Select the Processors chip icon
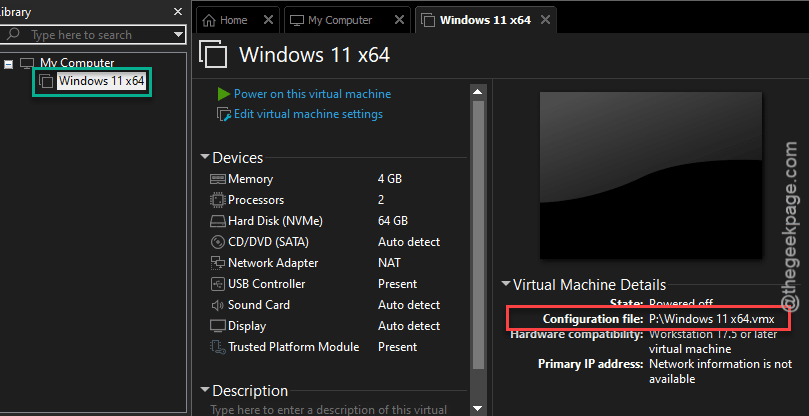 coord(218,200)
